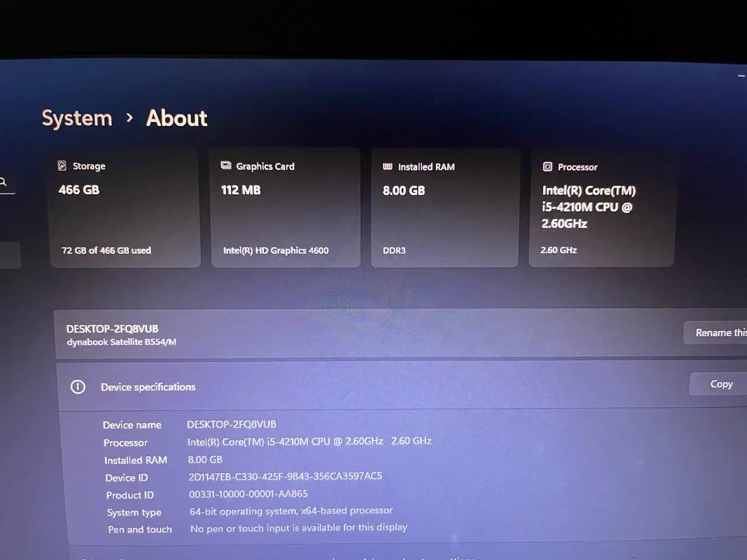This screenshot has height=560, width=747.
Task: Click the 'dynabook Satellite B554/M' model text
Action: point(121,342)
